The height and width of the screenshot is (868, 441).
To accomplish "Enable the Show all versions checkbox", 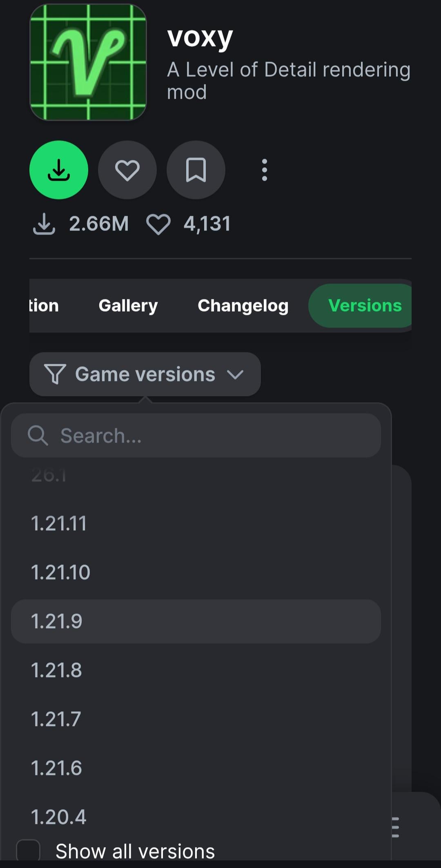I will [x=28, y=851].
